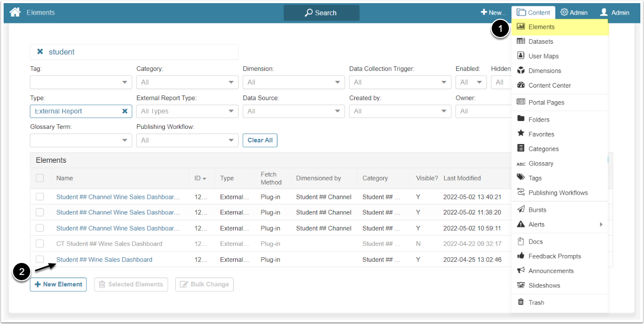Click the Trash bin icon
Viewport: 644px width, 324px height.
[x=520, y=302]
